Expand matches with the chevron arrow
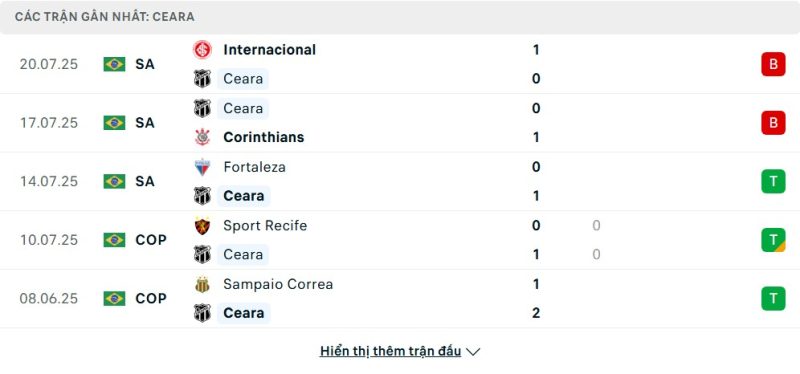The image size is (800, 374). [473, 352]
